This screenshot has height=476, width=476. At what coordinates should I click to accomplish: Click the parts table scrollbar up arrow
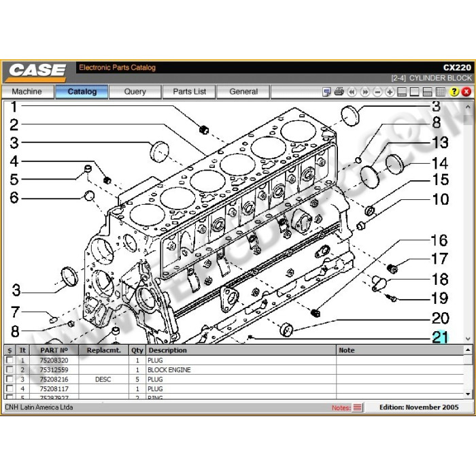click(468, 350)
